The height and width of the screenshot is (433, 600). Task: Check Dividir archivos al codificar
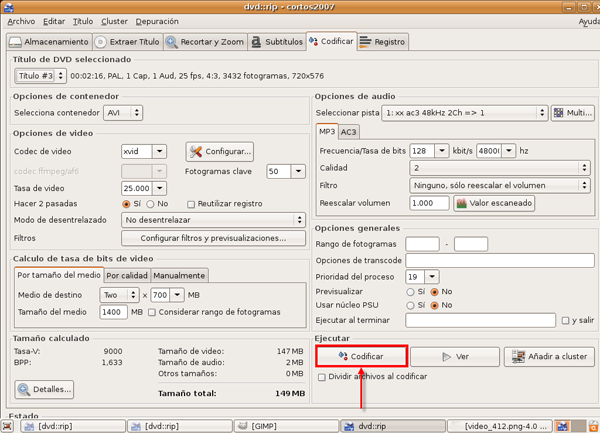tap(321, 377)
